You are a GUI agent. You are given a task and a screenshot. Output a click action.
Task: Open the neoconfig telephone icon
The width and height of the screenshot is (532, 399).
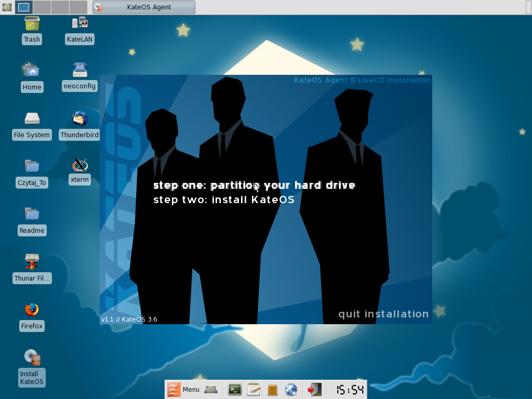click(79, 70)
